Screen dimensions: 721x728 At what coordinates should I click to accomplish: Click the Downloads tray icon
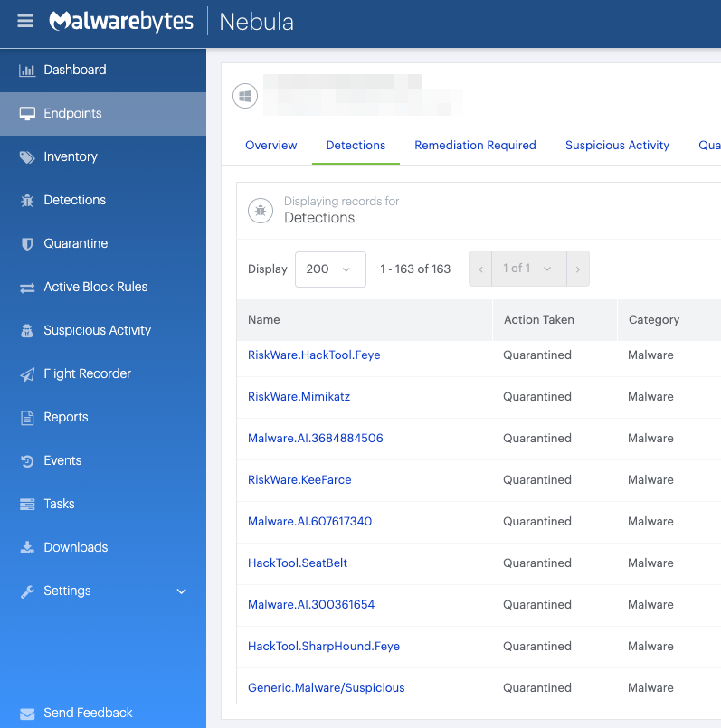click(27, 548)
